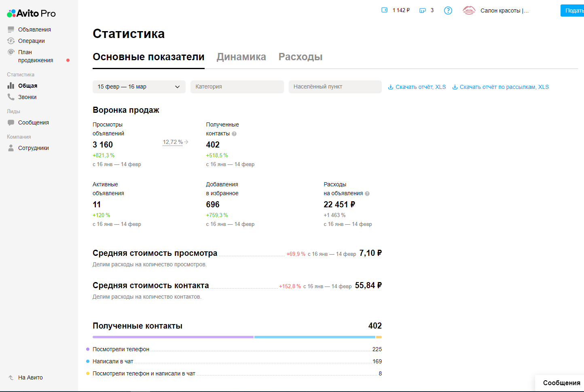Open План продвижения in the sidebar
584x392 pixels.
36,56
